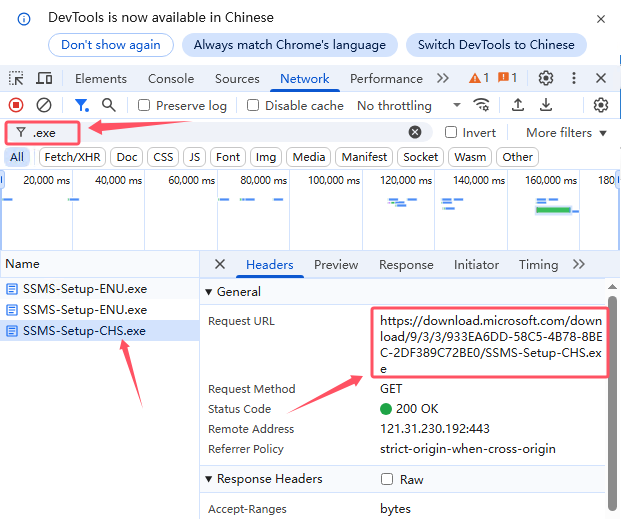Viewport: 621px width, 519px height.
Task: Open network conditions wifi icon
Action: [x=482, y=105]
